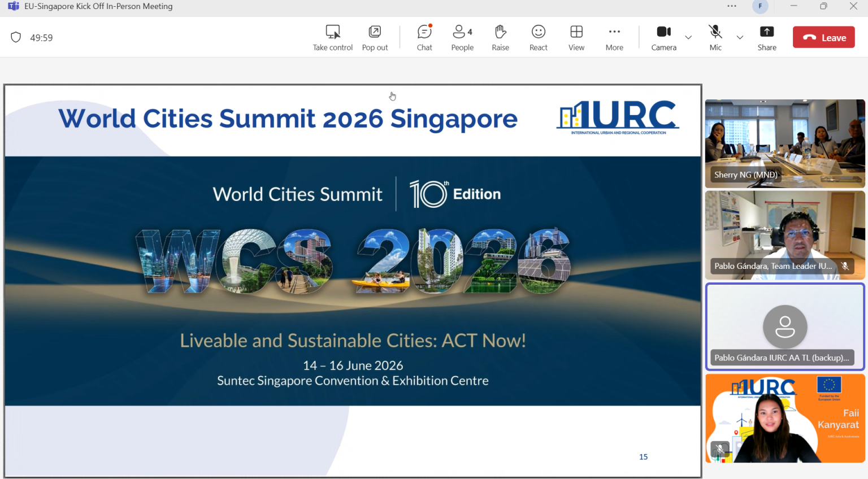Unmute the Mic

tap(715, 37)
